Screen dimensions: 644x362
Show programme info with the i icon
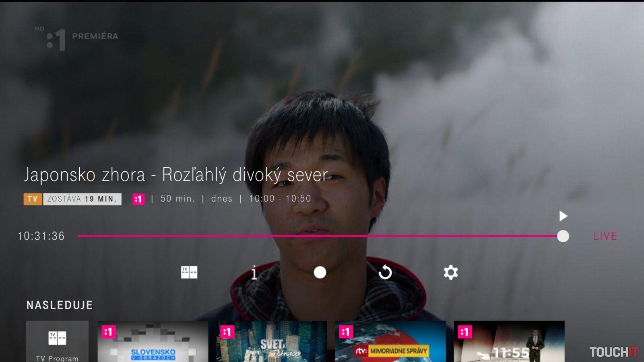point(254,272)
